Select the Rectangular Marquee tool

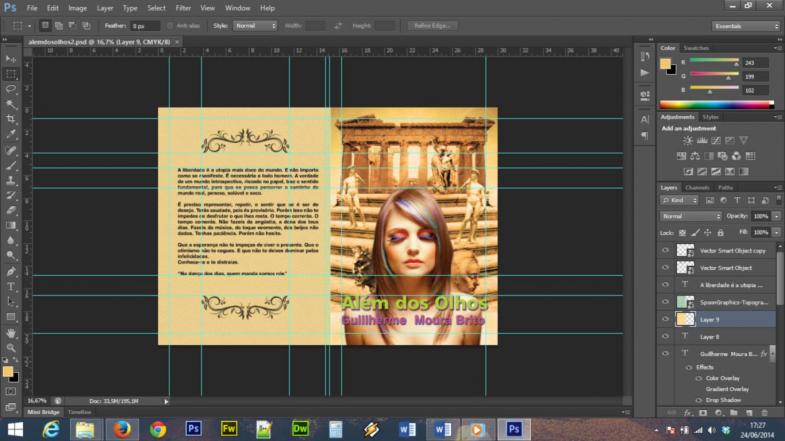11,74
